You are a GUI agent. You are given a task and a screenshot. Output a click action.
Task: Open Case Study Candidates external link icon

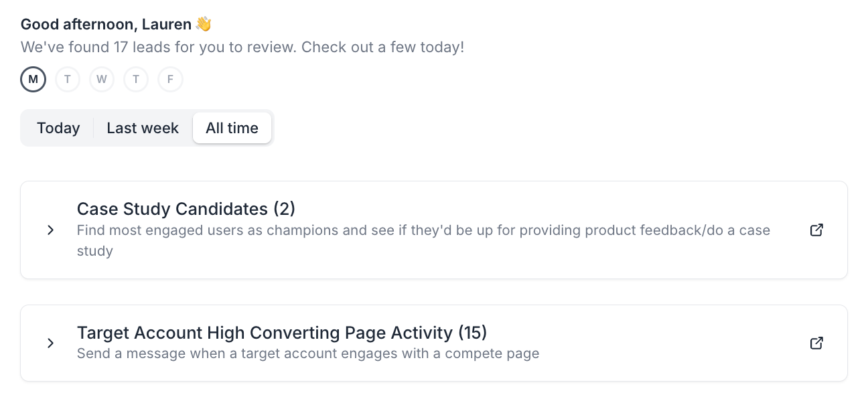(x=816, y=230)
